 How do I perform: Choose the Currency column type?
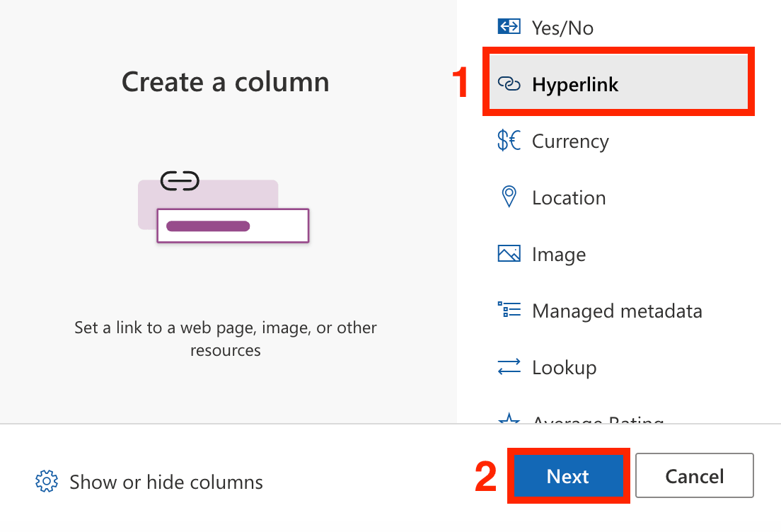[x=618, y=141]
